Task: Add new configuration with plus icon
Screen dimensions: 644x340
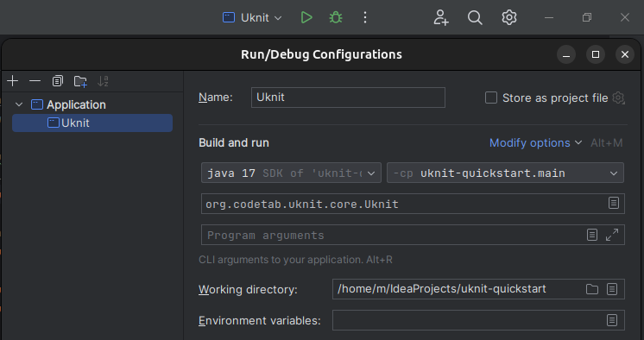Action: click(x=13, y=81)
